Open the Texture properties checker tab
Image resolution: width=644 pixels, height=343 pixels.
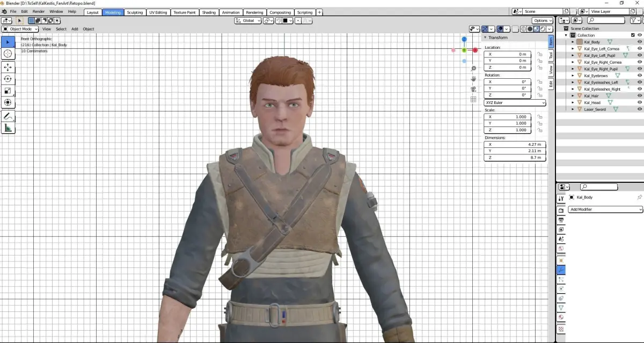[561, 329]
